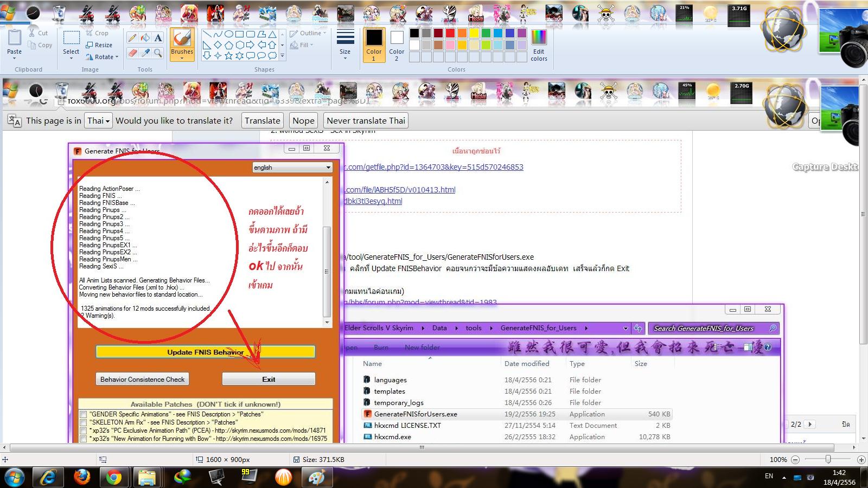Select the Color 1 foreground box

[x=374, y=45]
